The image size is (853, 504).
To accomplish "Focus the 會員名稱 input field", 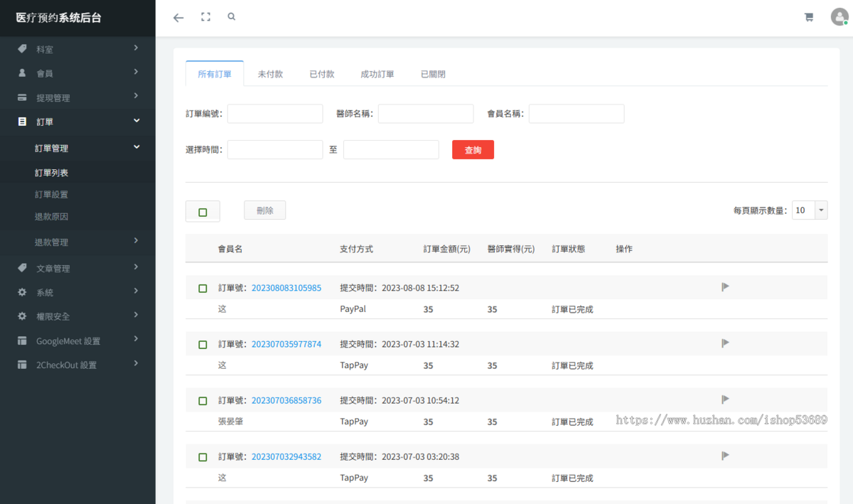I will [x=576, y=114].
